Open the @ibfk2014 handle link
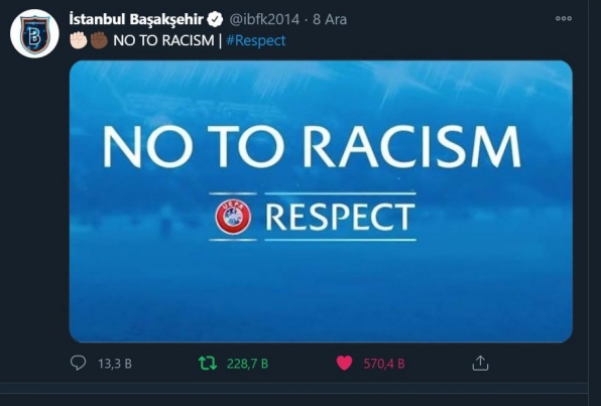 (x=264, y=19)
